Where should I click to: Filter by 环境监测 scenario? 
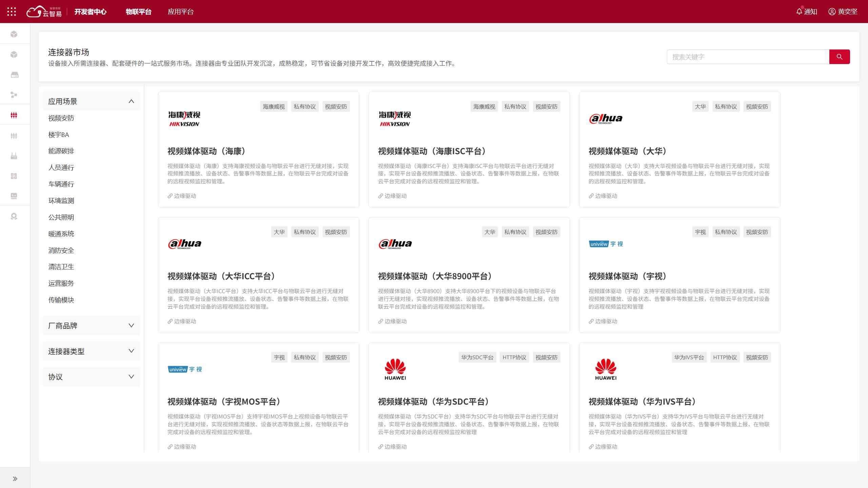[61, 201]
